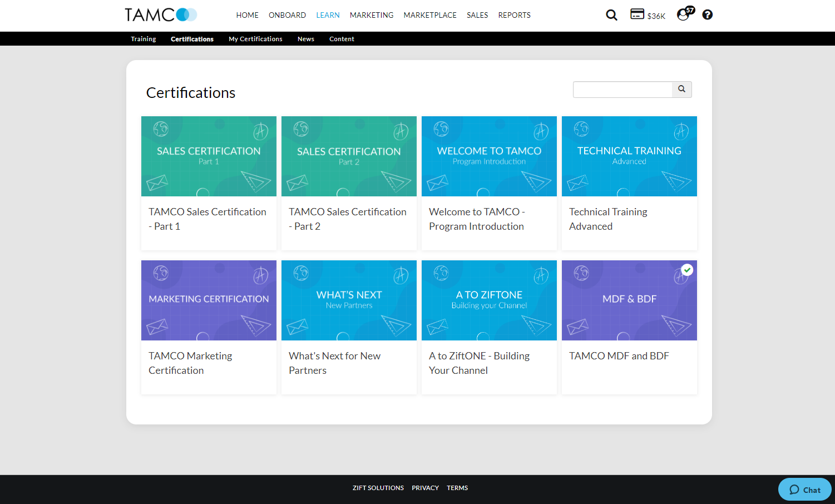Open the global search magnifier icon

(611, 15)
